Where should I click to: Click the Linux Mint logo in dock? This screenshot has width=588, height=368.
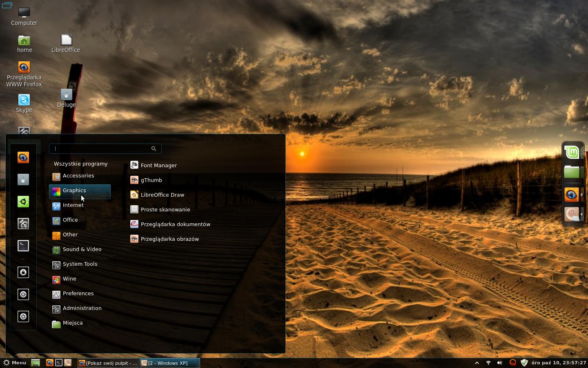(572, 153)
